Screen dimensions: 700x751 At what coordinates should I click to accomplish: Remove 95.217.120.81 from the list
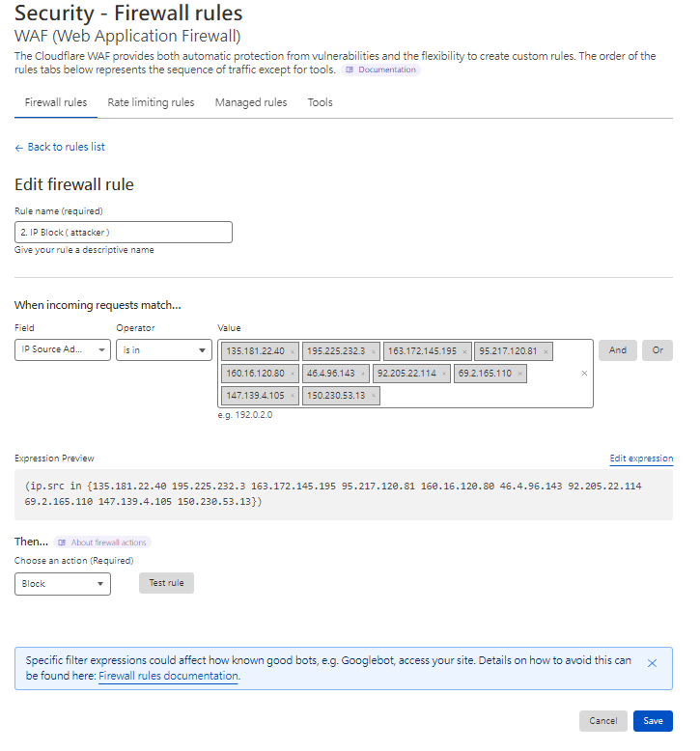(546, 351)
